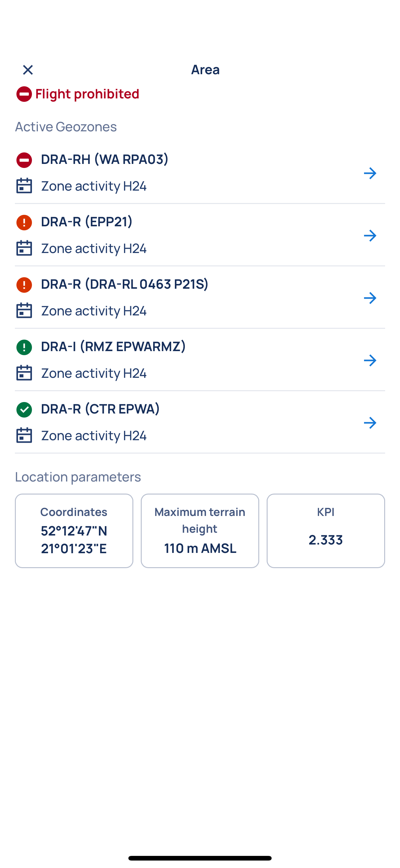Tap the Maximum terrain height card
This screenshot has width=400, height=868.
[x=200, y=531]
